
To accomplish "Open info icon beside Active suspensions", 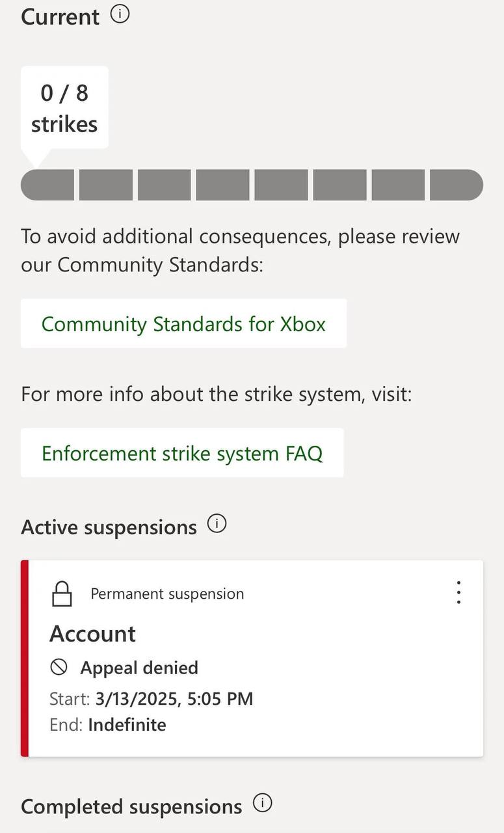I will click(x=217, y=523).
